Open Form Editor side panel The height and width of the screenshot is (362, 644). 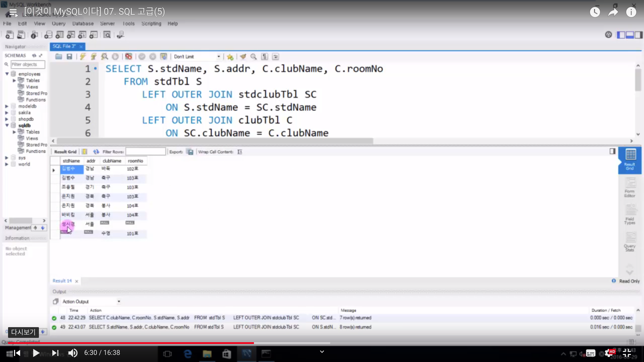(x=630, y=188)
